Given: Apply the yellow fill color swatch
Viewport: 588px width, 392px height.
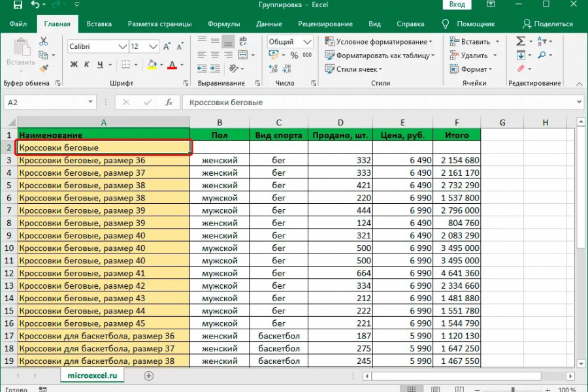Looking at the screenshot, I should tap(152, 65).
